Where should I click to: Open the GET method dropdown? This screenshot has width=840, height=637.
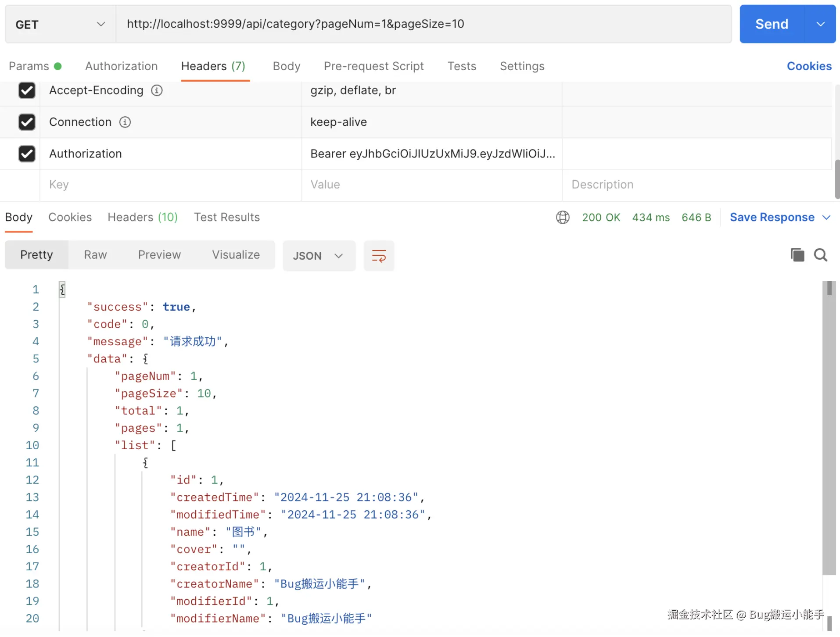60,25
